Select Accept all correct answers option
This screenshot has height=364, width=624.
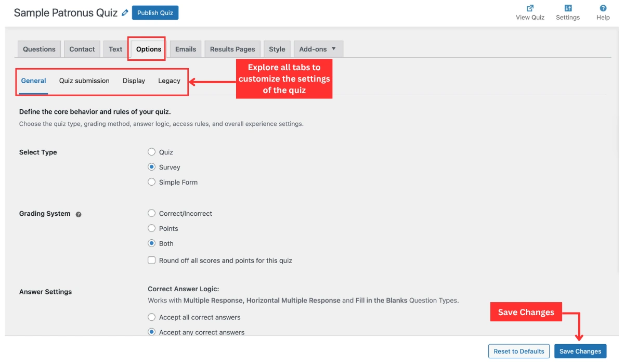click(152, 317)
